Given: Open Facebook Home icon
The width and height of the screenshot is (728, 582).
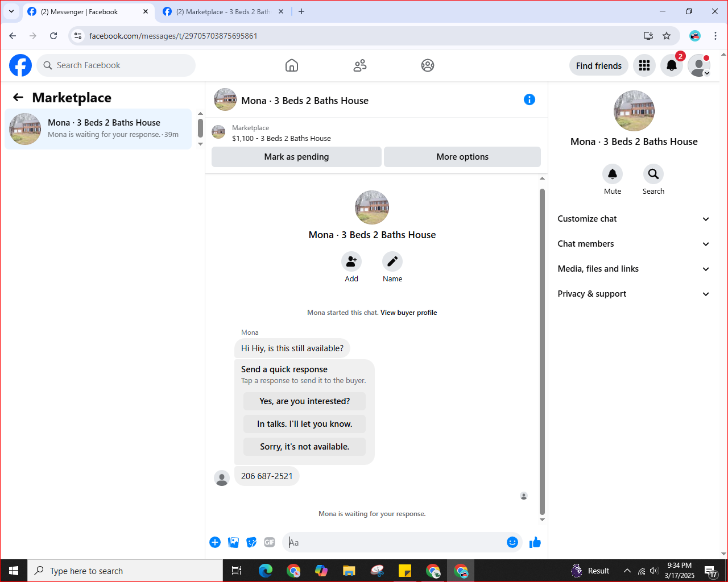Looking at the screenshot, I should (x=292, y=65).
